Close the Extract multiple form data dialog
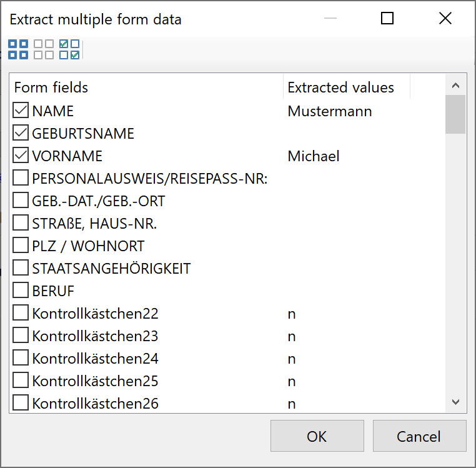Screen dimensions: 476x468 click(x=445, y=18)
